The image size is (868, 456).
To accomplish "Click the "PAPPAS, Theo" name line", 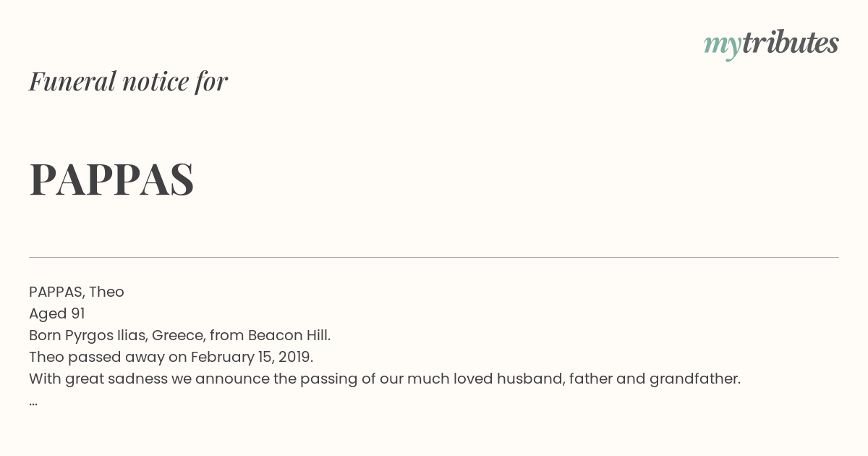I will coord(77,292).
